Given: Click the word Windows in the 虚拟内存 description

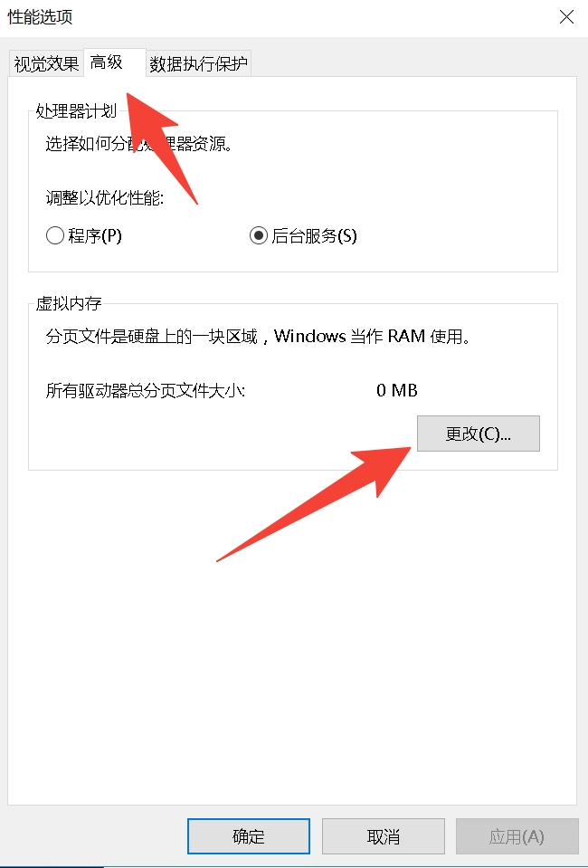Looking at the screenshot, I should pos(309,336).
